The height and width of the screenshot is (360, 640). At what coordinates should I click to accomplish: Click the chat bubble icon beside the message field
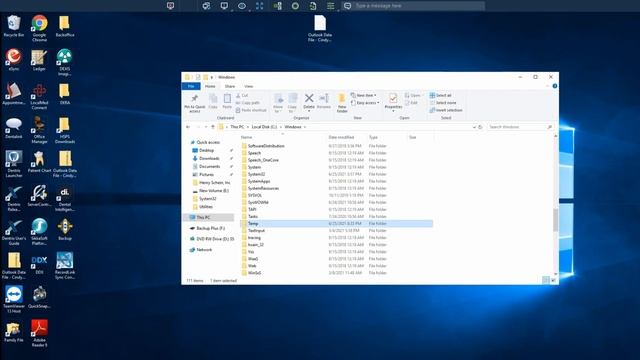[x=347, y=6]
